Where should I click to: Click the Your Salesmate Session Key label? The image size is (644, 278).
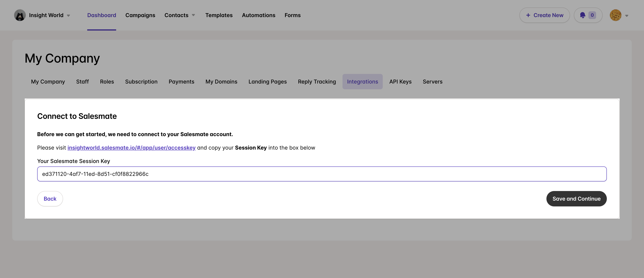[x=73, y=161]
